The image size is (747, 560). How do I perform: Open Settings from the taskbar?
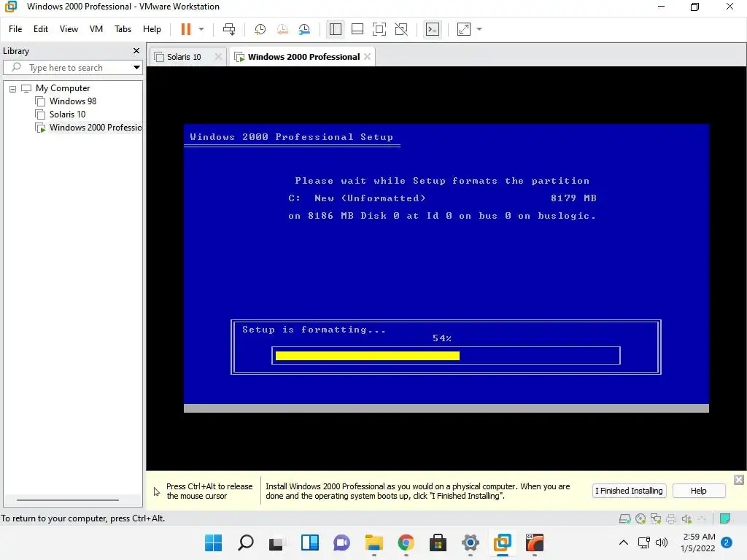[471, 542]
